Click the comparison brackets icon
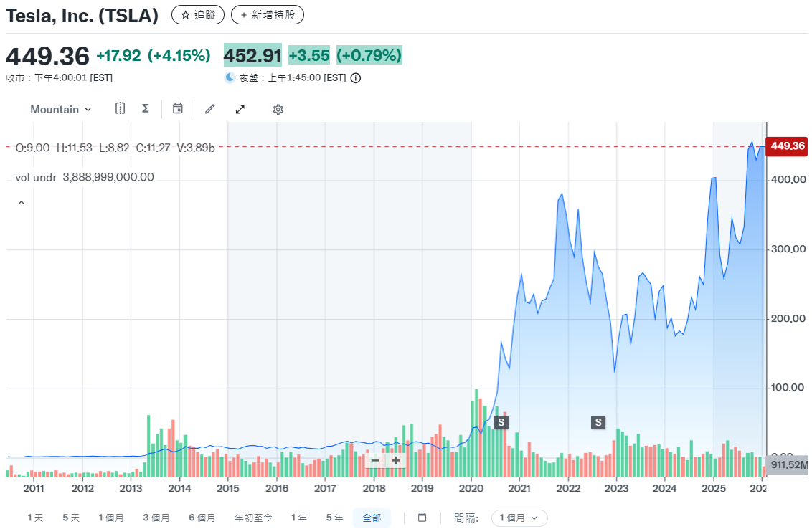This screenshot has width=812, height=529. 121,109
